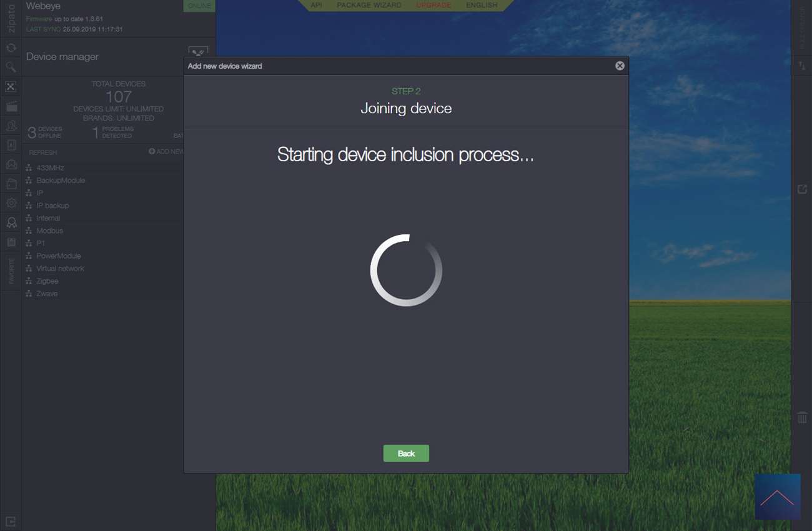This screenshot has height=531, width=812.
Task: Select the Device manager sidebar icon
Action: [11, 87]
